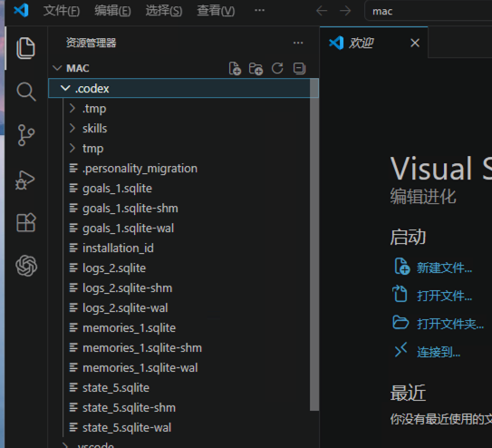Open the overflow menu (…) in menu bar

259,10
